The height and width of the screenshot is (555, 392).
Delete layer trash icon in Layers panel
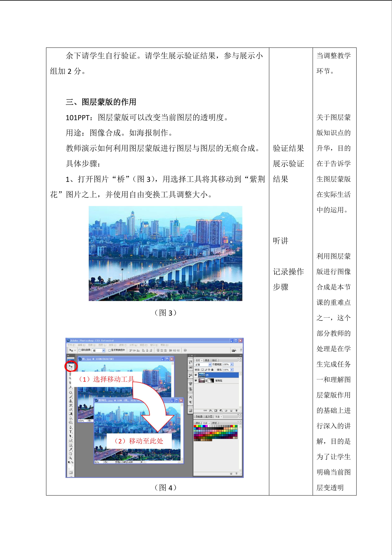[x=237, y=410]
